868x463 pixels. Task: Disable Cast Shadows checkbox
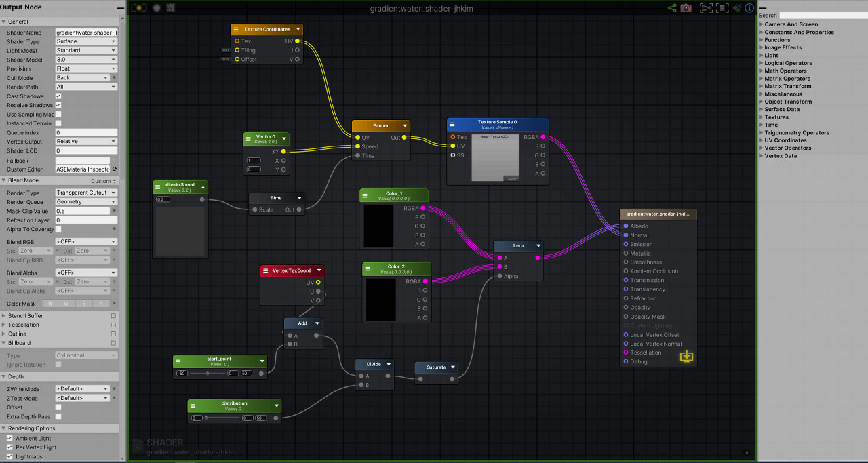click(x=57, y=96)
